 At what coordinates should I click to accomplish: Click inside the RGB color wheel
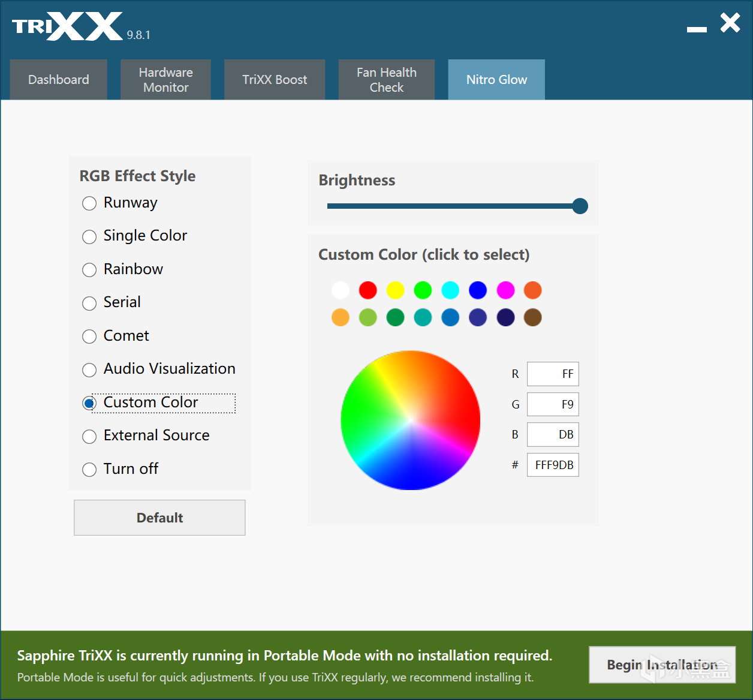(x=411, y=420)
